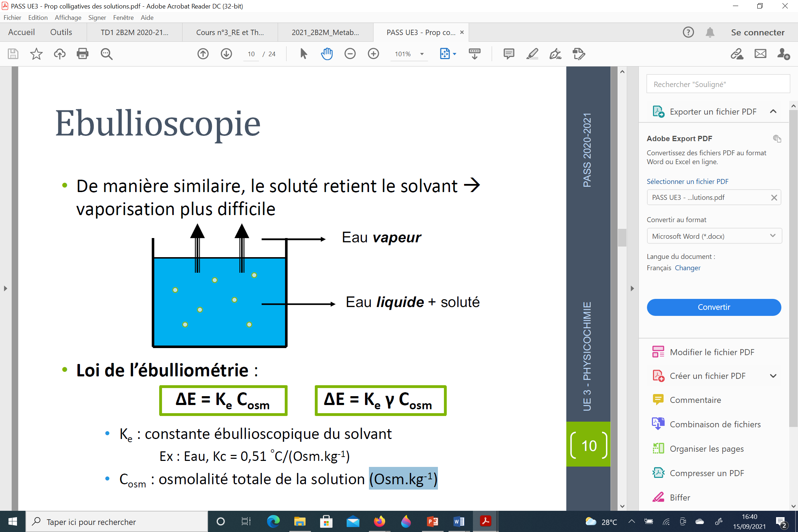The width and height of the screenshot is (798, 532).
Task: Expand the left navigation pane arrow
Action: (5, 288)
